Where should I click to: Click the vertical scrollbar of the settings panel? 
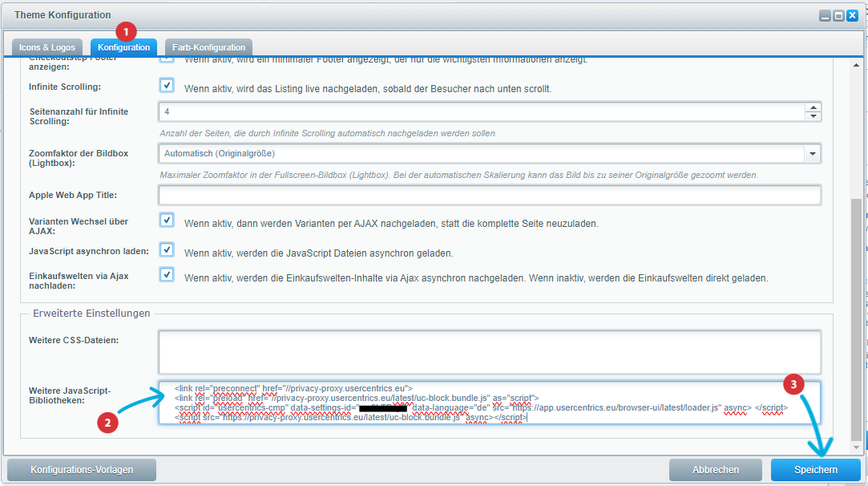coord(857,321)
